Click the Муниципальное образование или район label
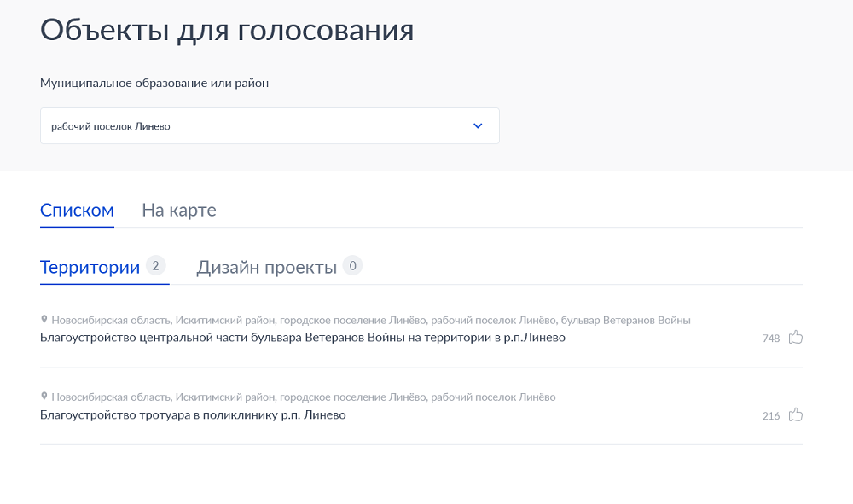Image resolution: width=853 pixels, height=504 pixels. (x=154, y=84)
